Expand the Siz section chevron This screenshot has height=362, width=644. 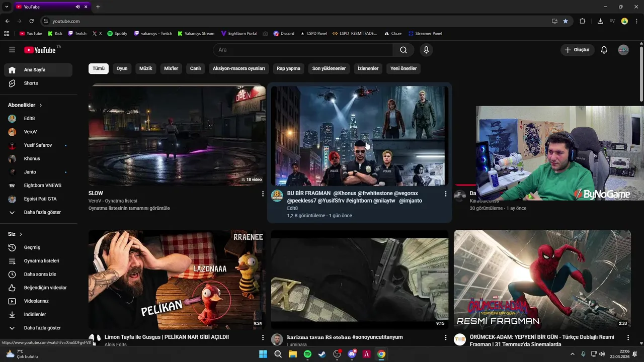(21, 234)
